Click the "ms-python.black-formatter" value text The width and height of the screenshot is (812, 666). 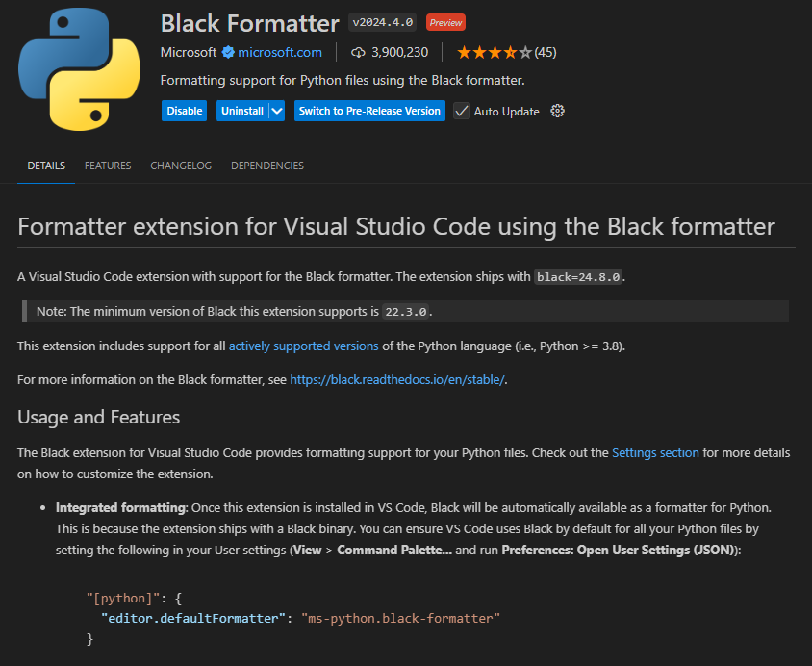point(400,618)
